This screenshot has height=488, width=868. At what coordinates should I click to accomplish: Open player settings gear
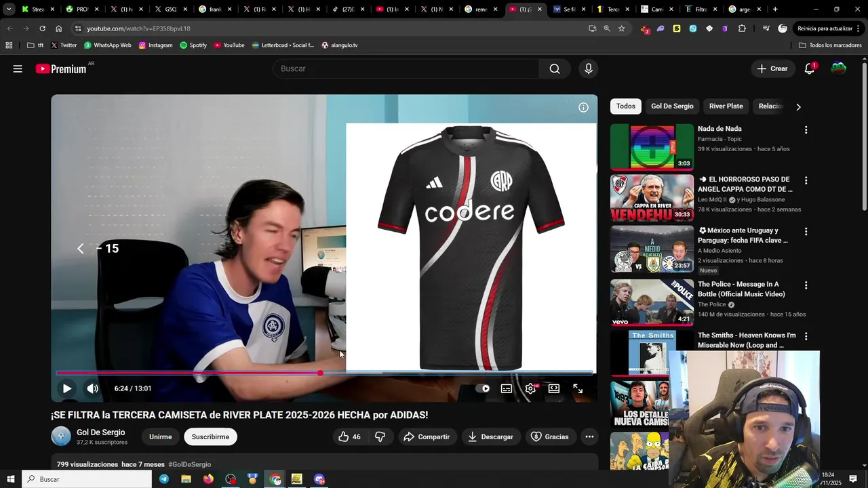(530, 388)
